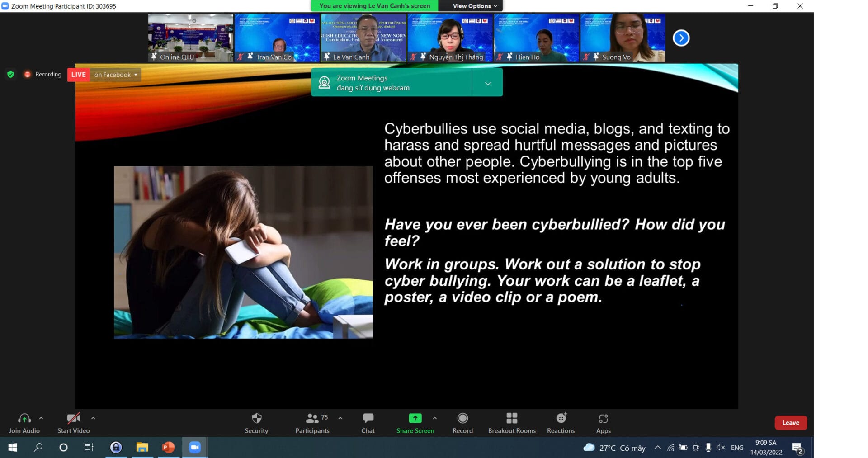Click the green encryption shield icon
The image size is (868, 458).
click(x=11, y=74)
